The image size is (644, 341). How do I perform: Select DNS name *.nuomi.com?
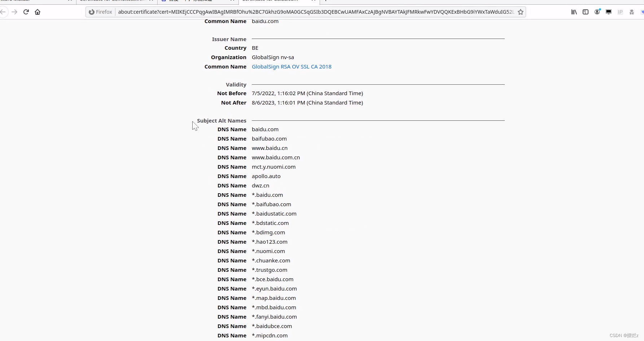[268, 251]
